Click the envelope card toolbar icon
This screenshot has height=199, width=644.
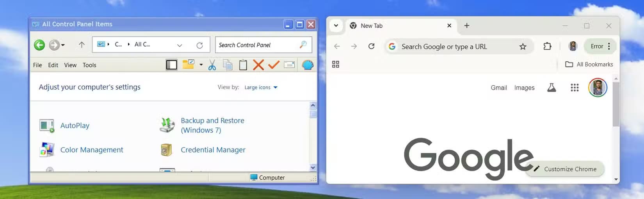pyautogui.click(x=289, y=65)
